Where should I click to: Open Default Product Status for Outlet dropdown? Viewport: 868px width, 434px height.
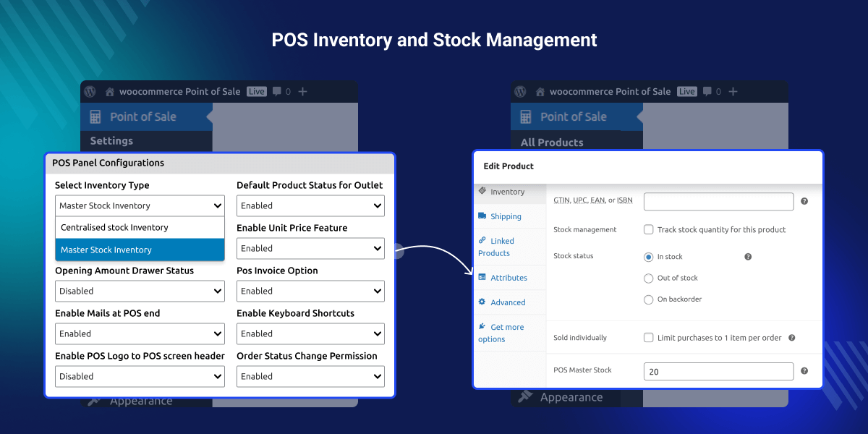(310, 205)
